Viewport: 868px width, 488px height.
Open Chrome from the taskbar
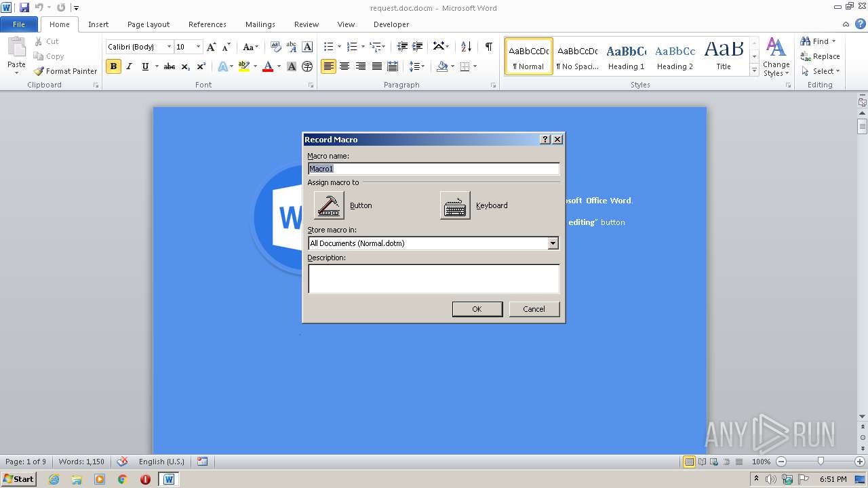pos(123,479)
